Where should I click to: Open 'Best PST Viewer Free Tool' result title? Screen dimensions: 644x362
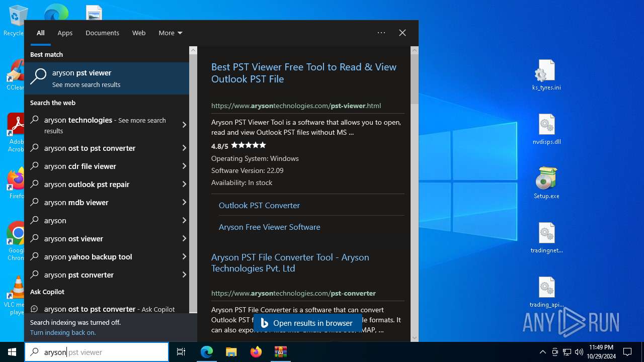click(x=304, y=73)
